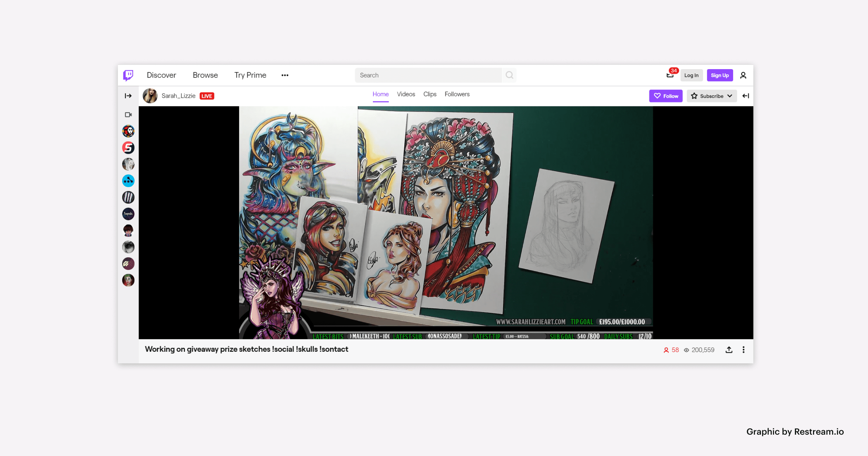Switch to the Home tab
This screenshot has height=456, width=868.
point(380,94)
